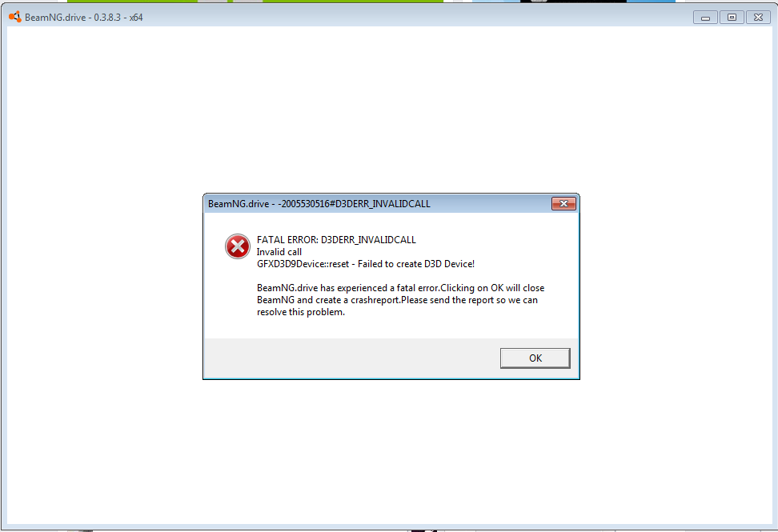Click the crashreport explanation paragraph

400,300
